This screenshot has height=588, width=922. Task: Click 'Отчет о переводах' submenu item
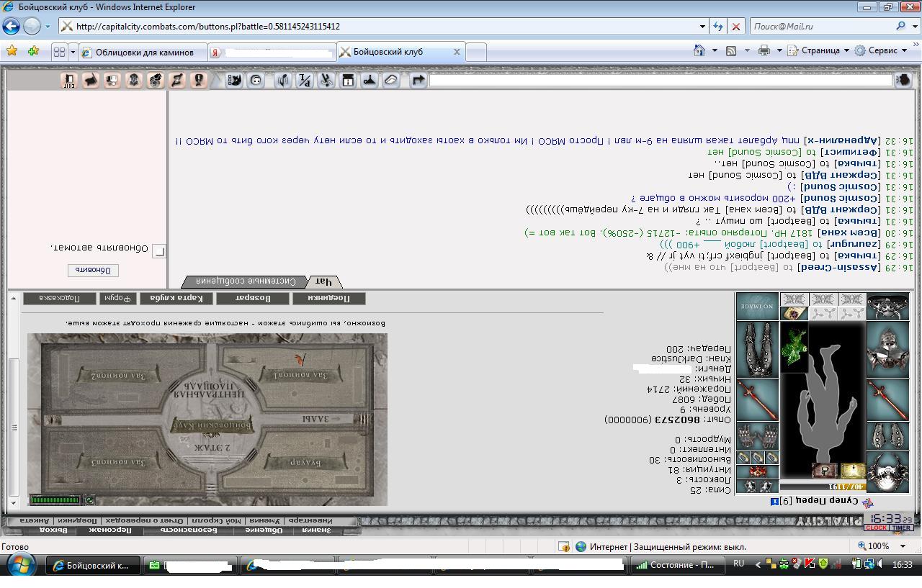[x=144, y=520]
